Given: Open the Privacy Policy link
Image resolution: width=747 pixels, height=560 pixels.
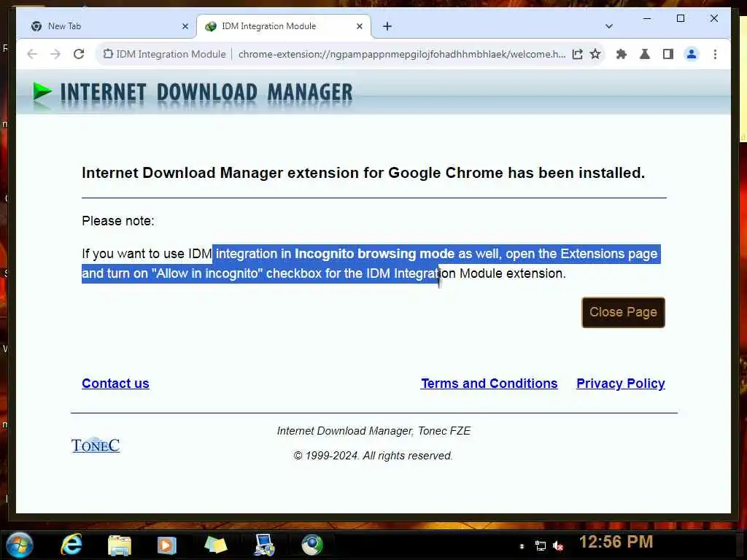Looking at the screenshot, I should tap(620, 384).
